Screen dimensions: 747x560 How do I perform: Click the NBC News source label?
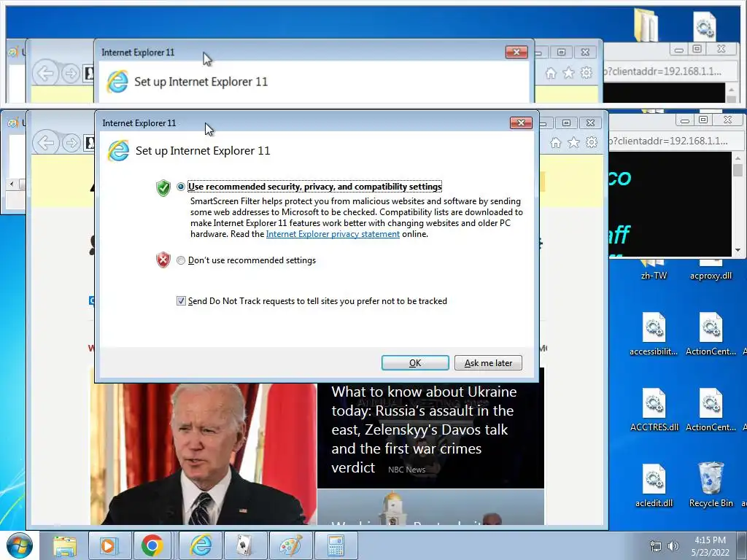point(406,470)
